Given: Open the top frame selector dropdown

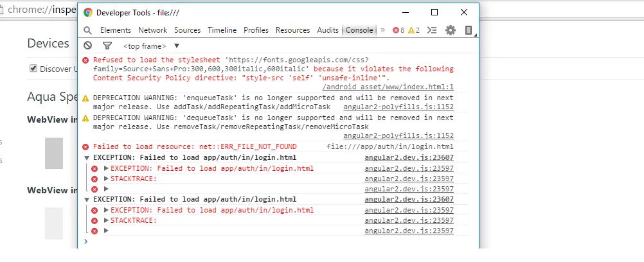Looking at the screenshot, I should pos(151,46).
